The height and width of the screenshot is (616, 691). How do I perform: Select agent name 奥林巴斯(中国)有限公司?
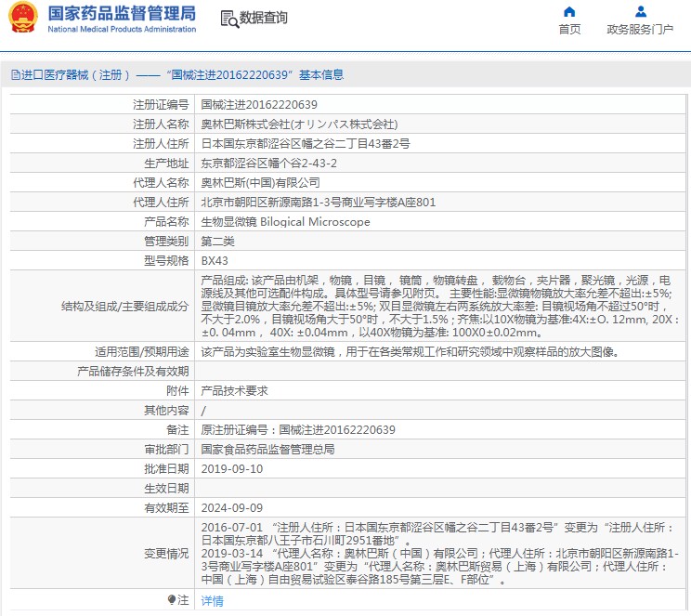pyautogui.click(x=260, y=182)
